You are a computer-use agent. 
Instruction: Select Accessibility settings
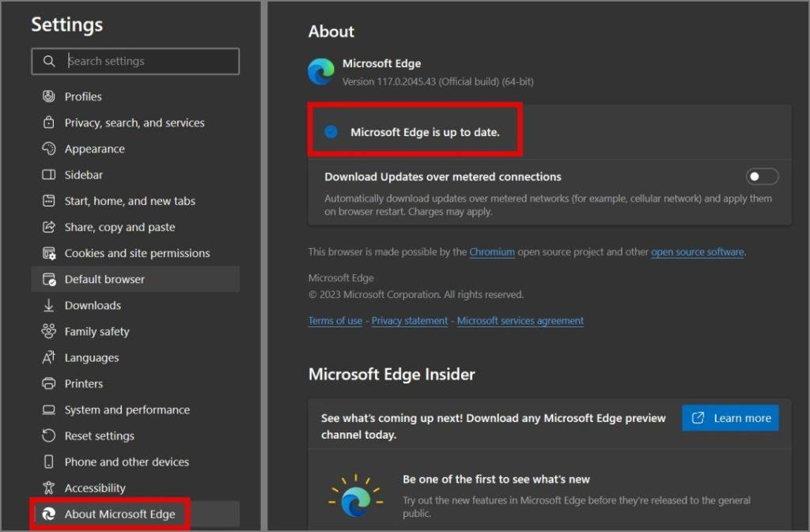pos(135,488)
